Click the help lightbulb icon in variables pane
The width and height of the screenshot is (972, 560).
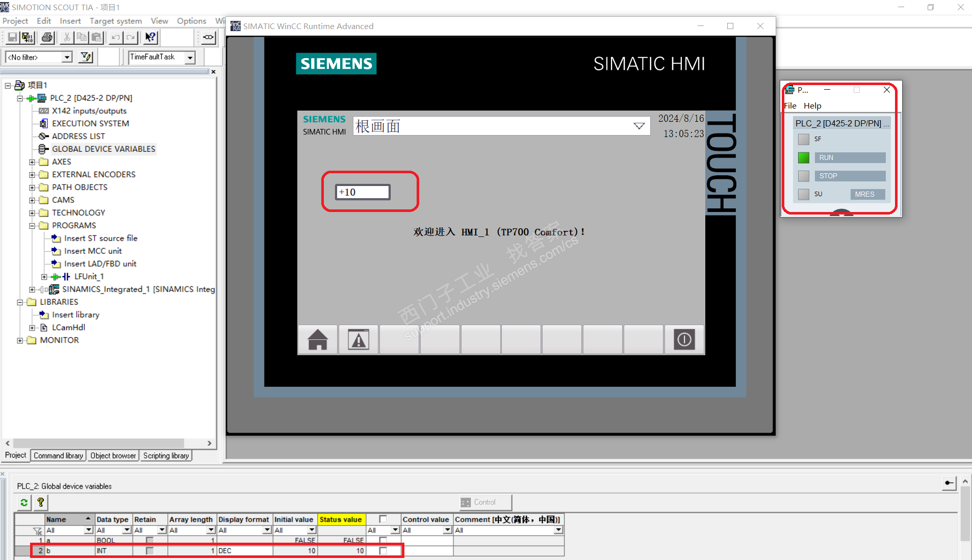pyautogui.click(x=40, y=502)
